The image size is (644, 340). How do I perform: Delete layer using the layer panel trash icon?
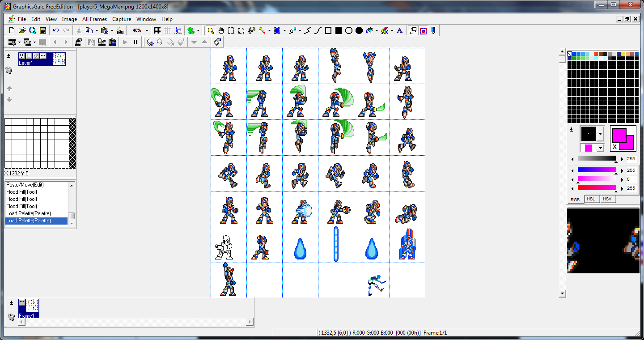9,70
